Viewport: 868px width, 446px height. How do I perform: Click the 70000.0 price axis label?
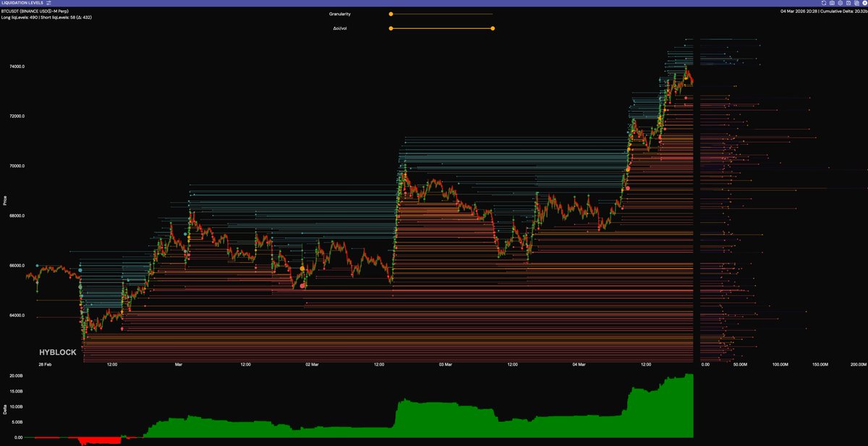click(17, 166)
